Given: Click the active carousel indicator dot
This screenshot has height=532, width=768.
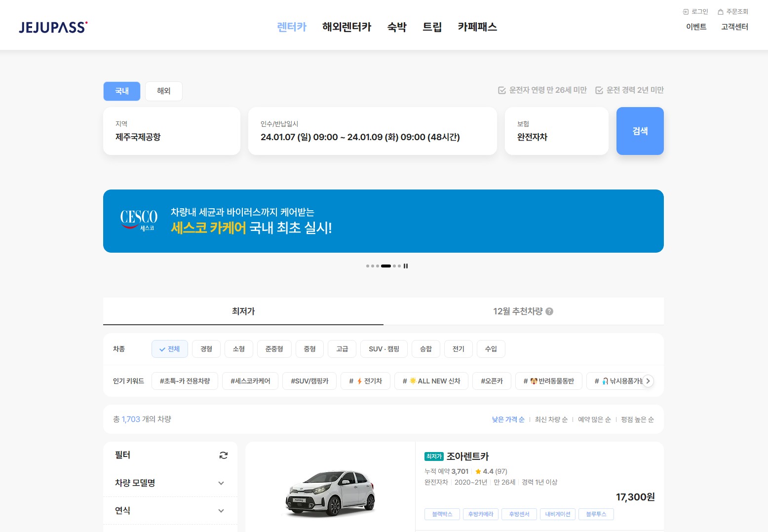Looking at the screenshot, I should coord(385,266).
